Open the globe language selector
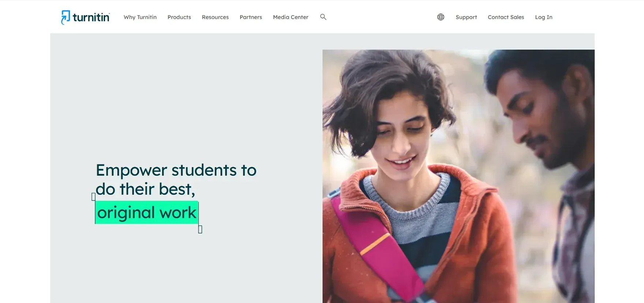 click(x=441, y=17)
